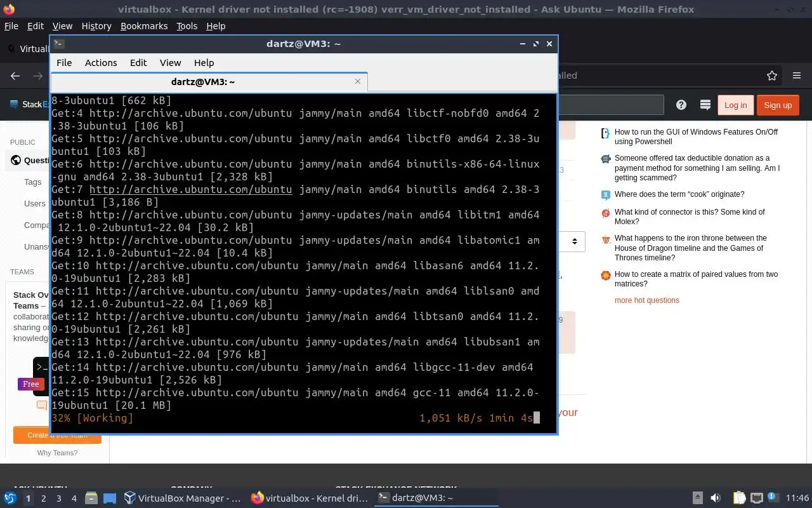Click the underlined archive.ubuntu.com link in Get:7

point(190,189)
